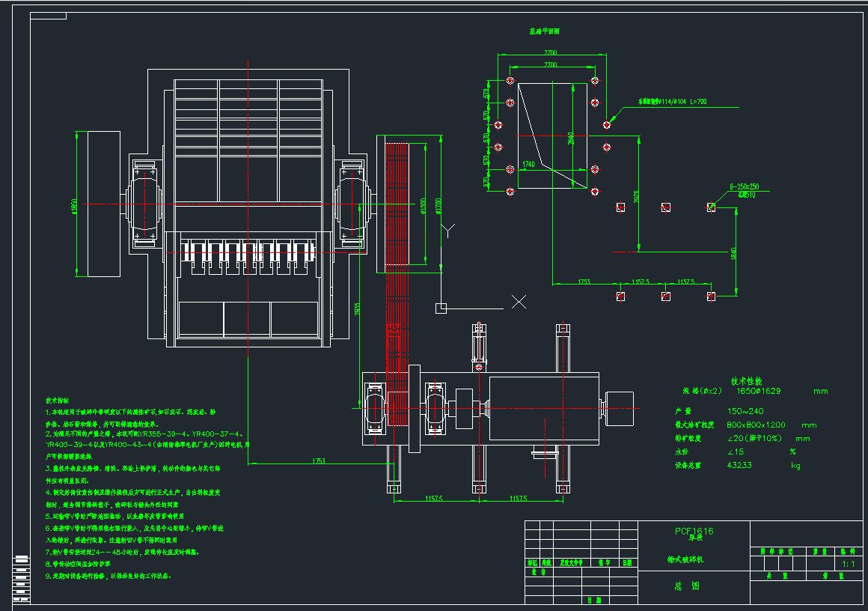Click the 150~240 capacity value
Viewport: 868px width, 611px height.
click(745, 411)
